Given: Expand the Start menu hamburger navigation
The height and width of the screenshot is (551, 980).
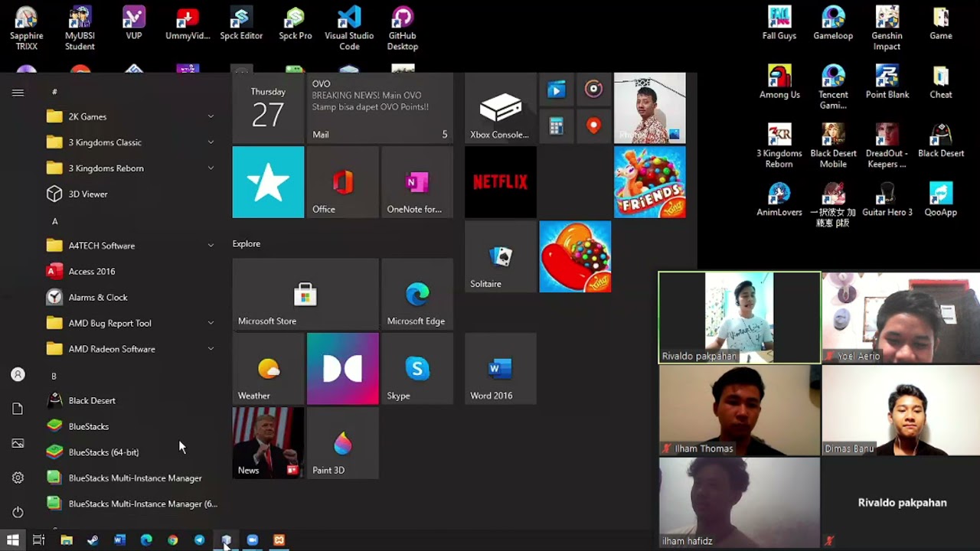Looking at the screenshot, I should 18,93.
